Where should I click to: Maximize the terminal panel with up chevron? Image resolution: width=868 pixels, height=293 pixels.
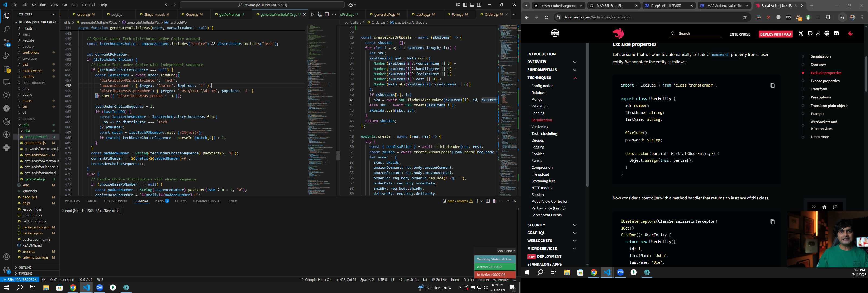point(508,201)
